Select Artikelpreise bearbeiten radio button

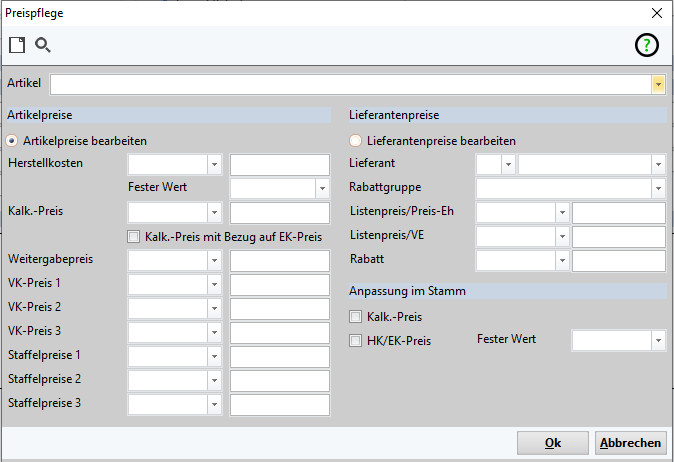pyautogui.click(x=13, y=141)
